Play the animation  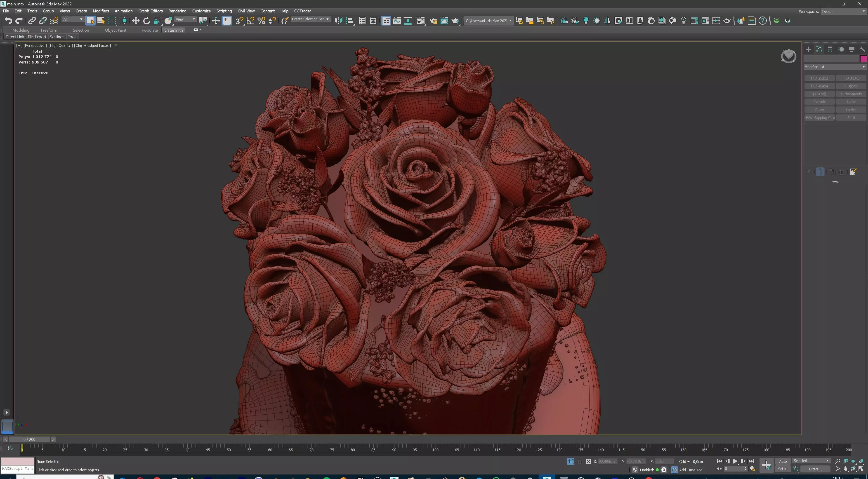coord(735,461)
